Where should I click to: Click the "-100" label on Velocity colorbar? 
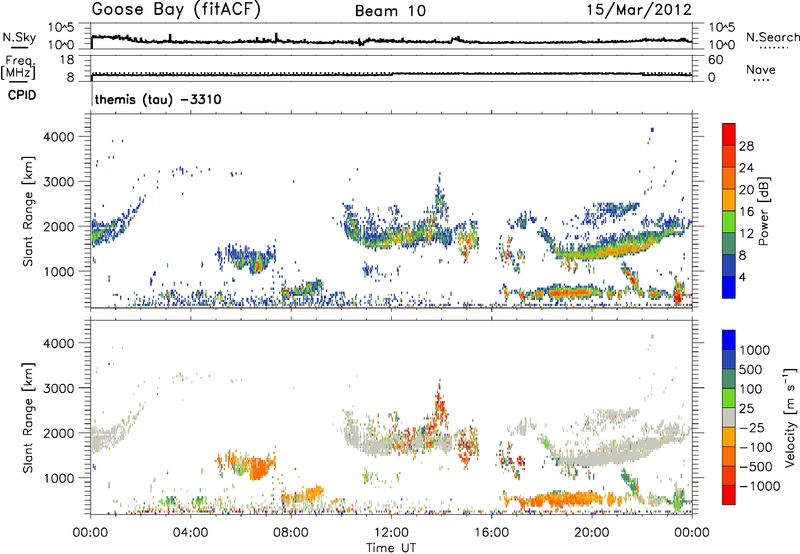tap(755, 447)
